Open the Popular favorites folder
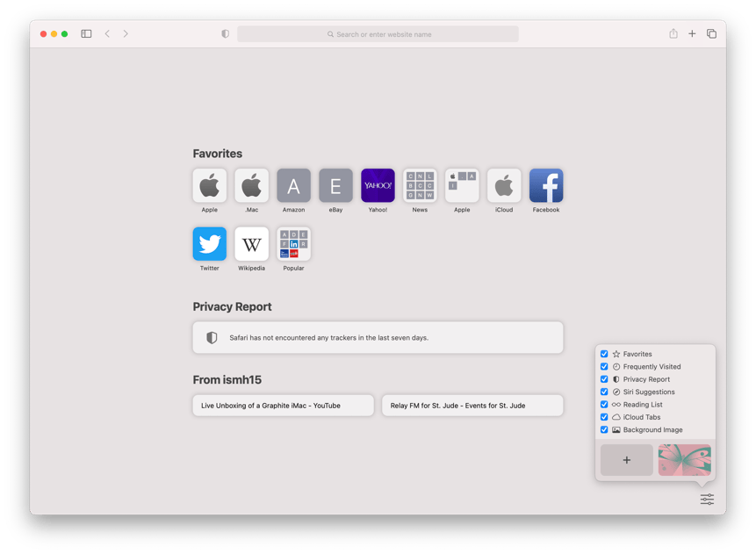756x554 pixels. [293, 244]
